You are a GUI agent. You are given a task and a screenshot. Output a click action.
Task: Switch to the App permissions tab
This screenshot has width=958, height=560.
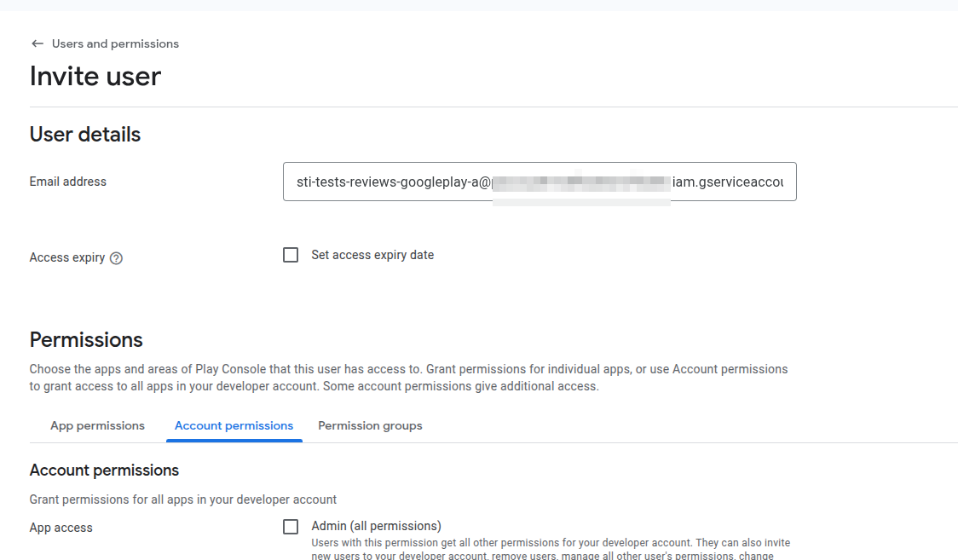(x=97, y=425)
